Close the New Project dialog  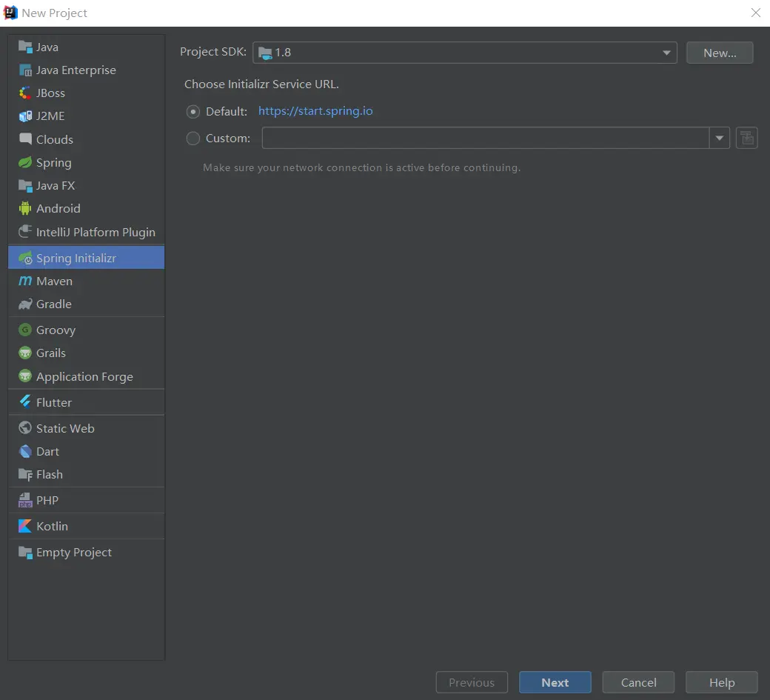[756, 13]
